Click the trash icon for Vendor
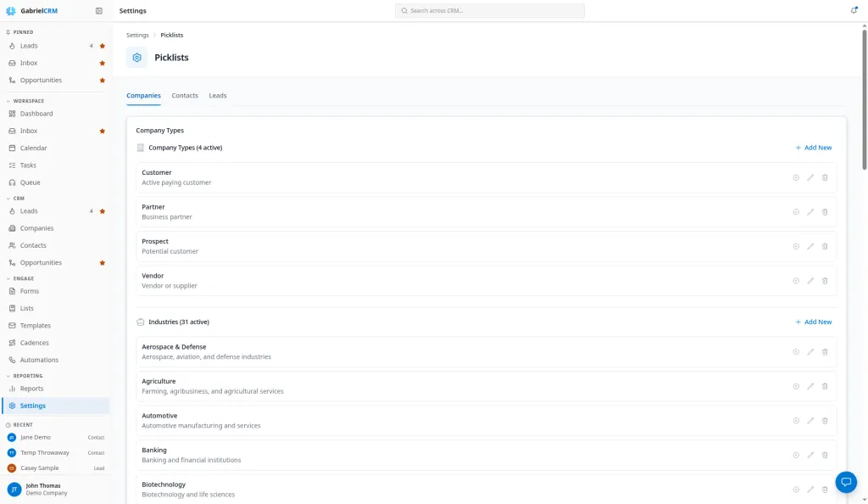 (x=825, y=281)
